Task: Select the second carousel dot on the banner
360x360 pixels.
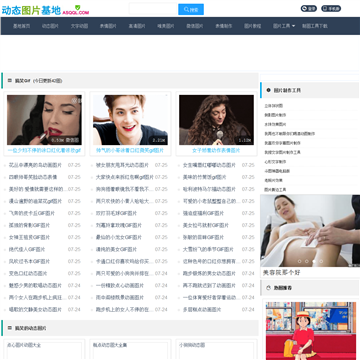Action: pos(307,261)
